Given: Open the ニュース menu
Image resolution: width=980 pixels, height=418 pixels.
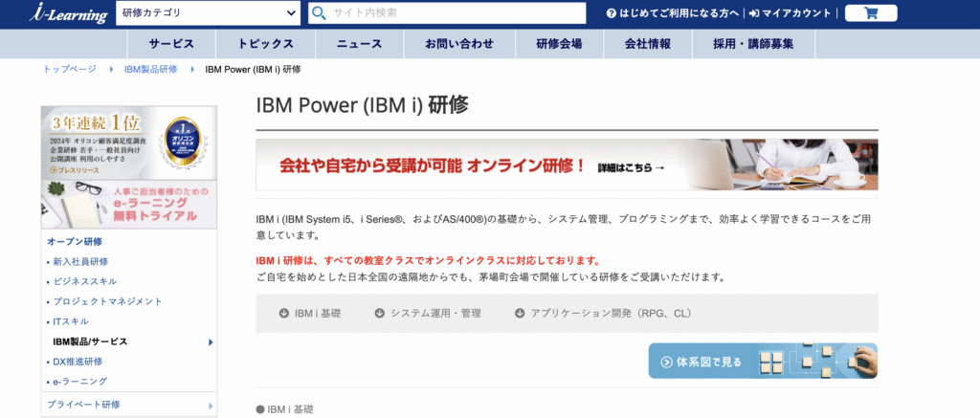Looking at the screenshot, I should point(360,44).
